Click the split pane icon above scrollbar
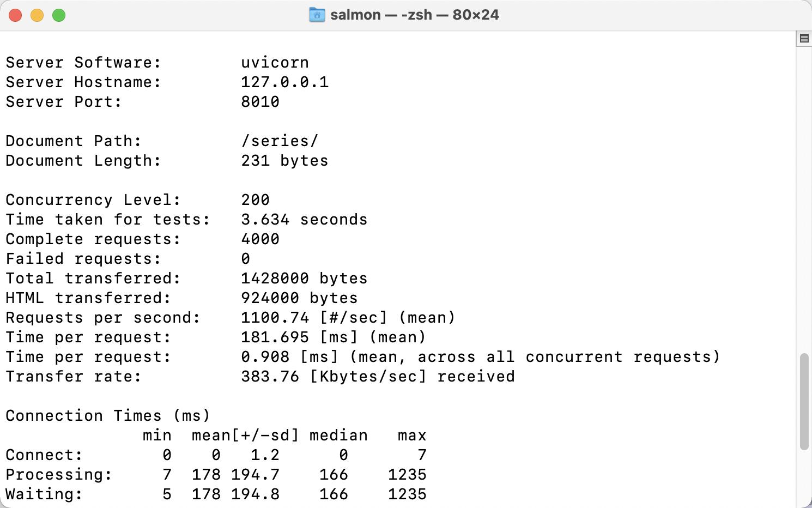Image resolution: width=812 pixels, height=508 pixels. (804, 38)
